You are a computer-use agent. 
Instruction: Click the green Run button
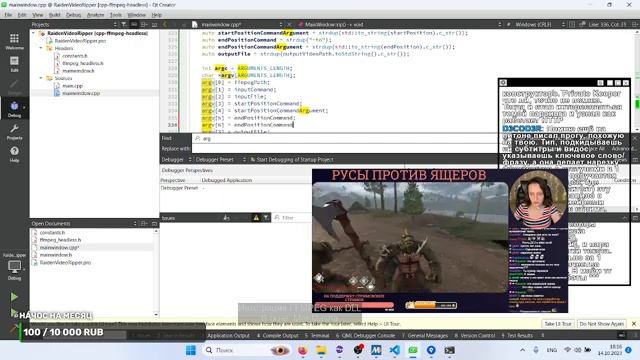[x=14, y=297]
